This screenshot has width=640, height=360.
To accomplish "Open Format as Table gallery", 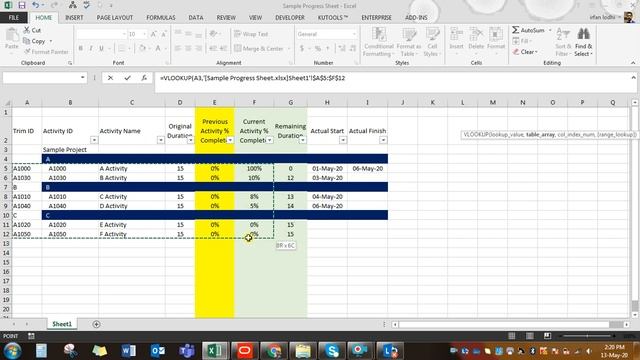I will click(409, 42).
